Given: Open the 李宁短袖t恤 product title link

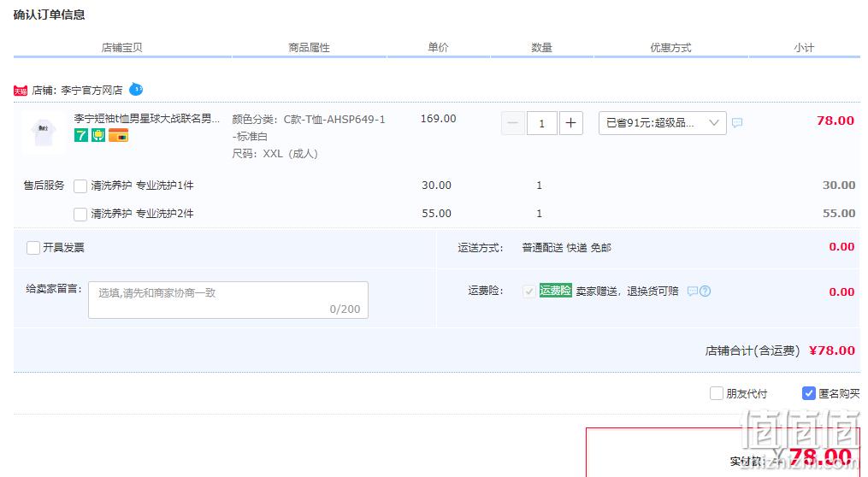Looking at the screenshot, I should tap(147, 119).
